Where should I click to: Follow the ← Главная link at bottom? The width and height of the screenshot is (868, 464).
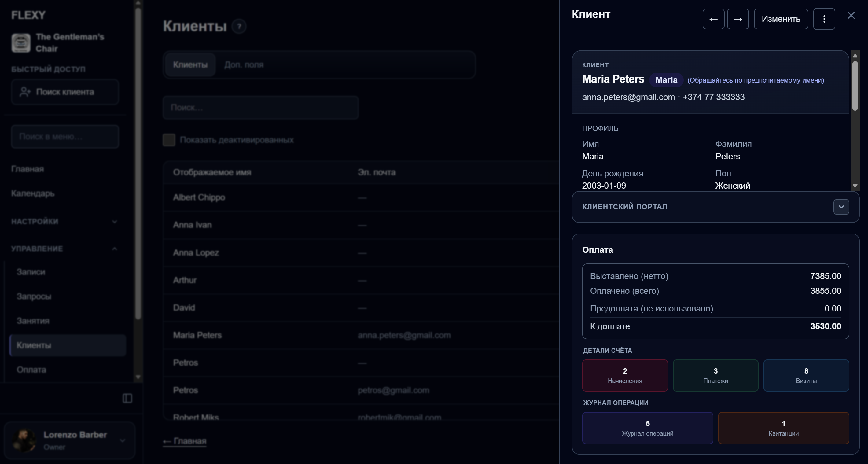point(185,441)
